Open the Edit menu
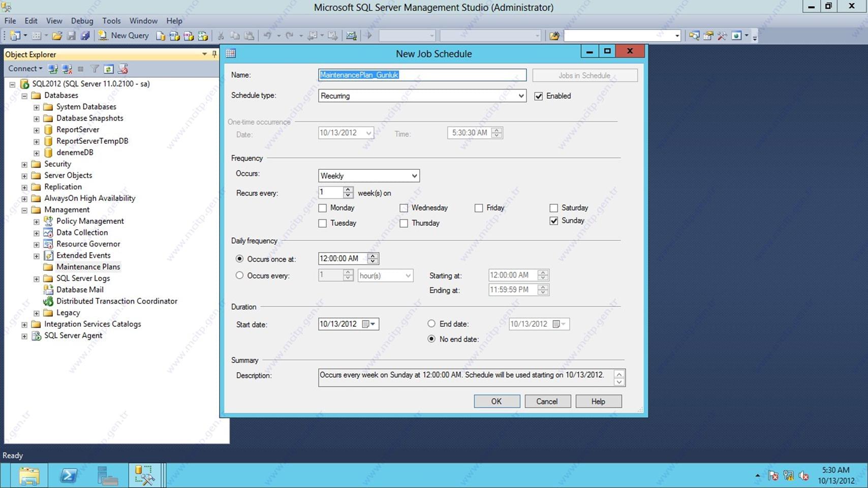868x488 pixels. tap(31, 21)
